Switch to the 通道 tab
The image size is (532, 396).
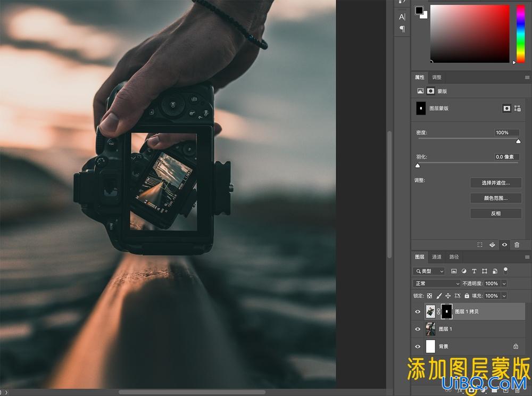437,257
